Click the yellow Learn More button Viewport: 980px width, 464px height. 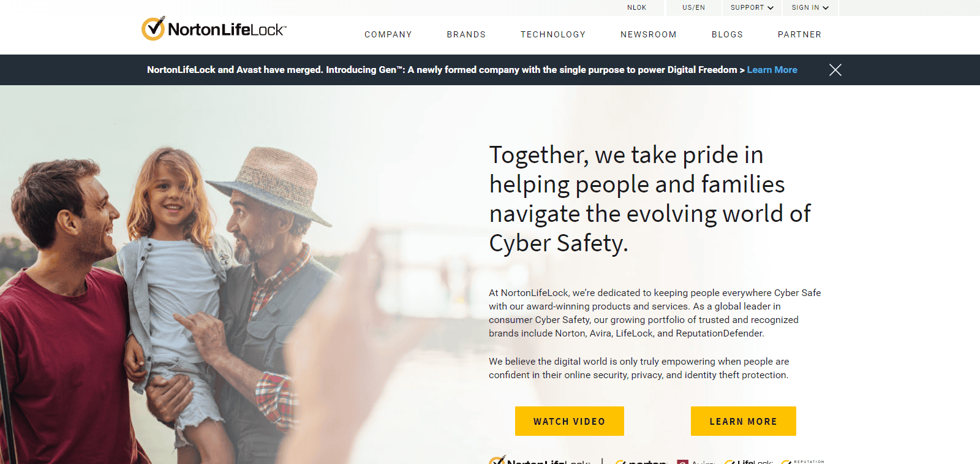click(x=744, y=421)
